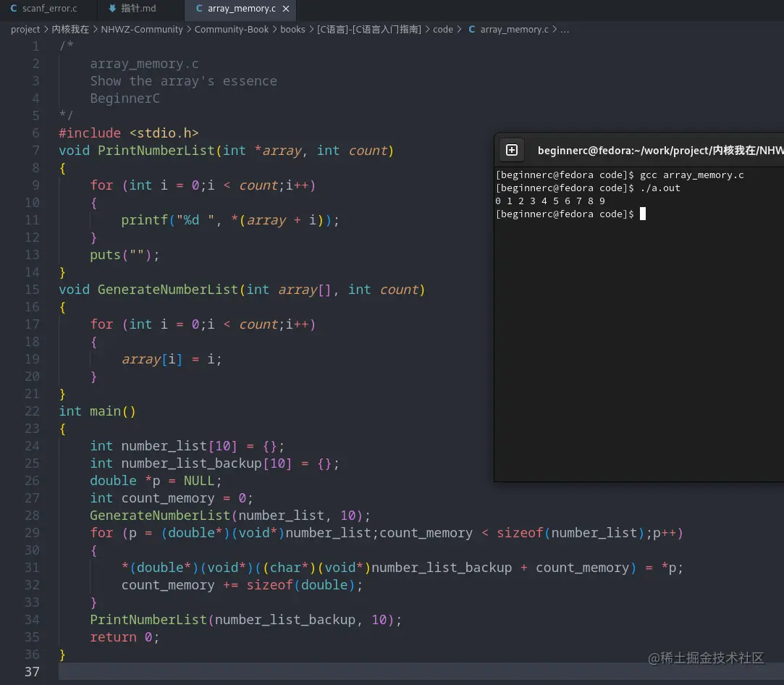Click the printf call on line 11
This screenshot has height=685, width=784.
230,220
